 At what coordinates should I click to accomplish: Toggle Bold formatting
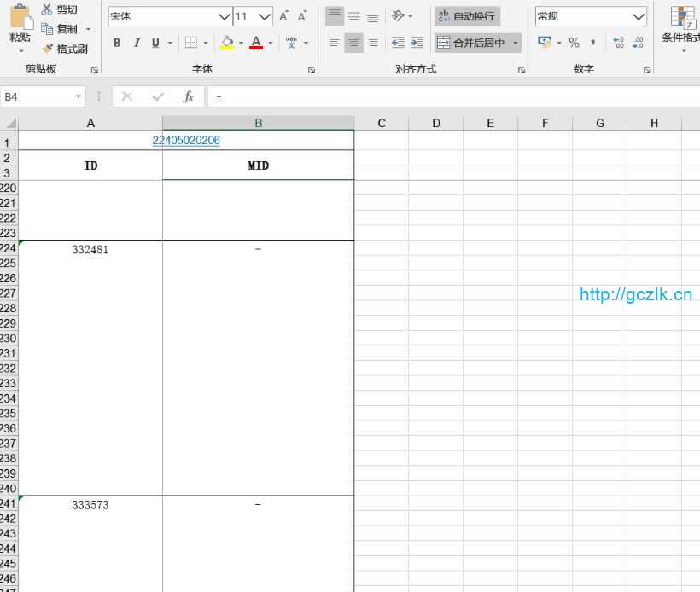117,43
